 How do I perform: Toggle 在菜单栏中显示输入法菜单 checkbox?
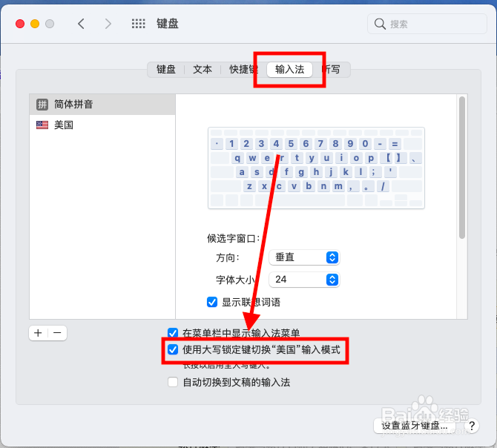coord(173,333)
